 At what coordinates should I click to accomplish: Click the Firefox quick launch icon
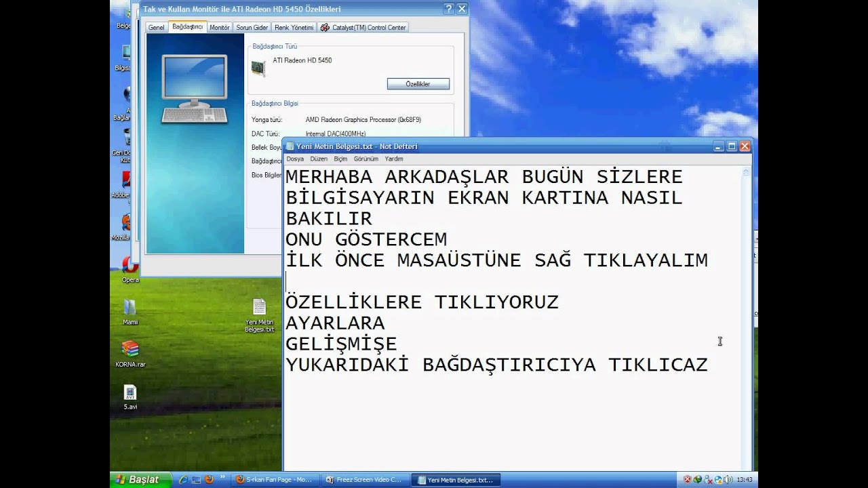click(x=209, y=479)
